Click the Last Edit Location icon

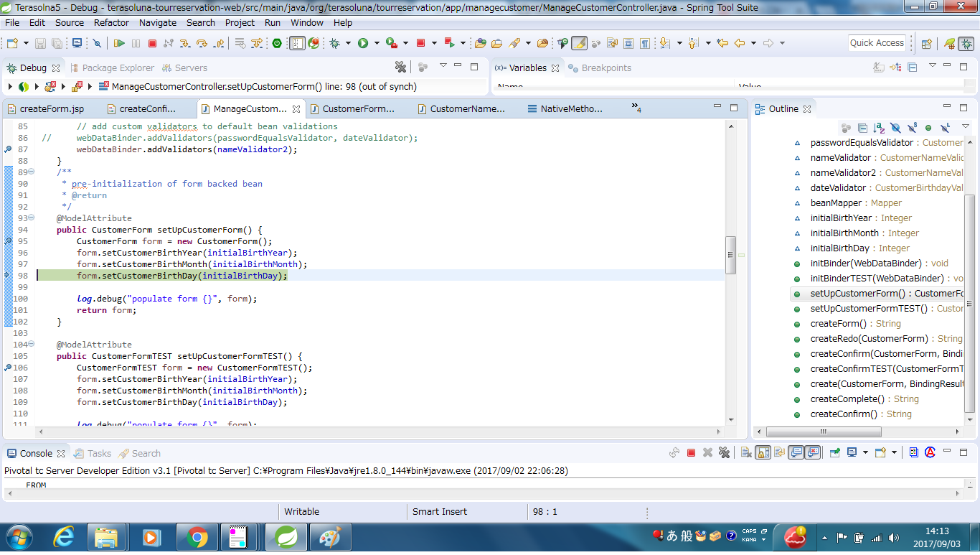pos(722,43)
